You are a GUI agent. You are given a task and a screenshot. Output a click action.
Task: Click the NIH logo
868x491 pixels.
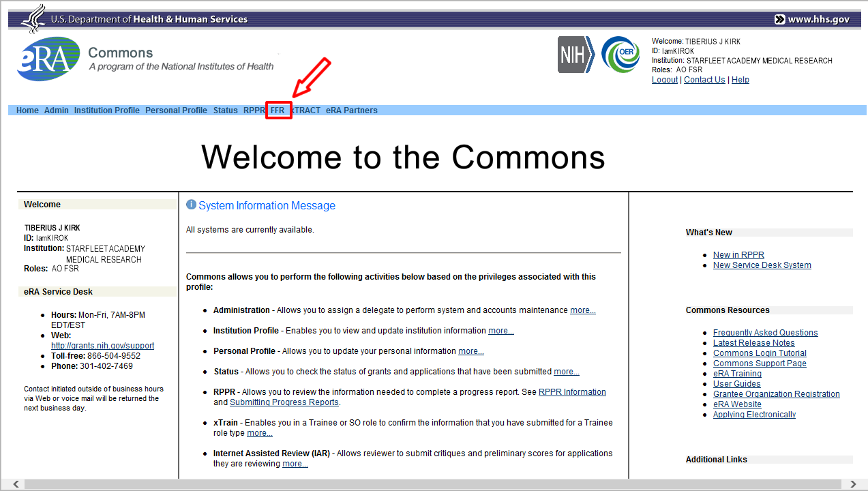pos(576,55)
